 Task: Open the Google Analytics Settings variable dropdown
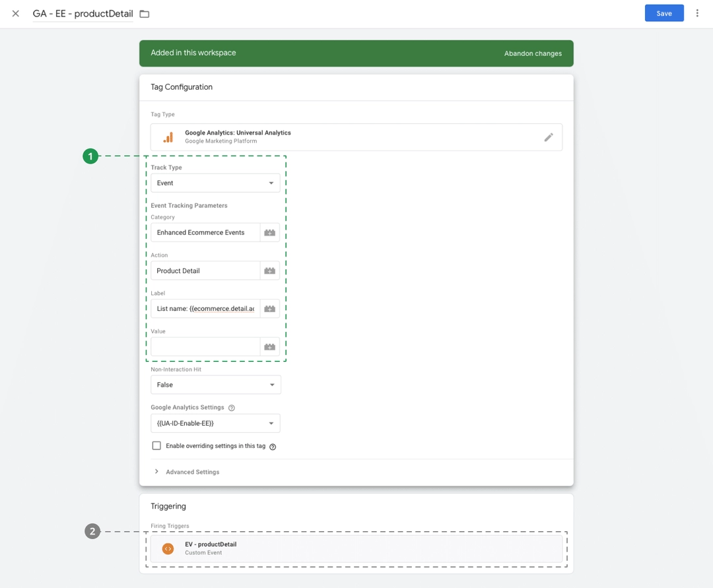point(215,424)
